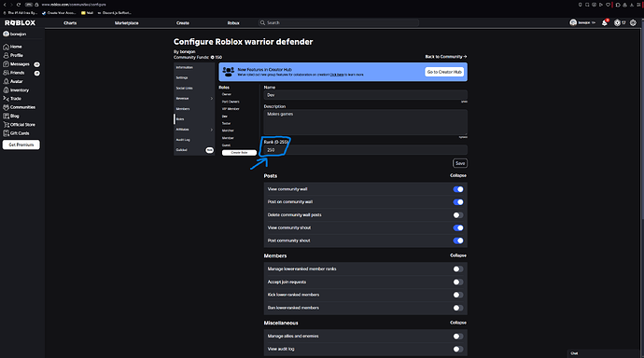Click the Roblox logo in the header
The height and width of the screenshot is (358, 644).
pyautogui.click(x=21, y=23)
